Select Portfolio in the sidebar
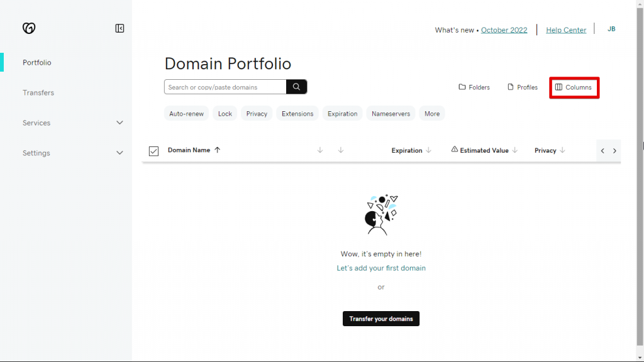 tap(37, 62)
